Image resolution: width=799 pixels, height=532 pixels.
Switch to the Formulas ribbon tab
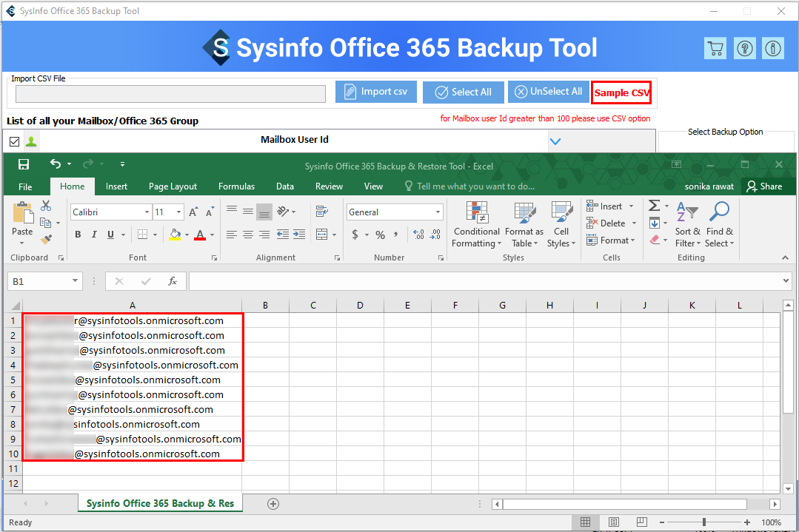pos(236,186)
